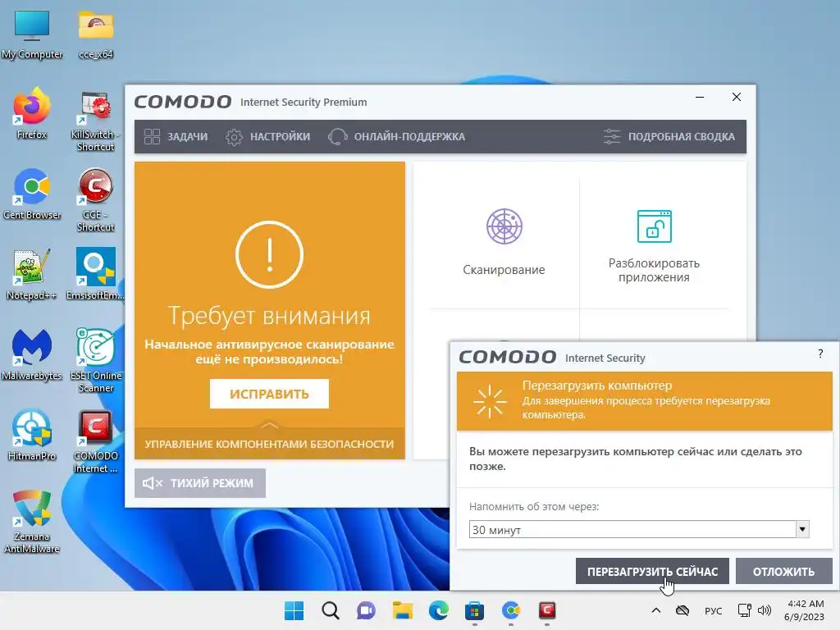840x630 pixels.
Task: Open the clock showing 4:42 AM
Action: pos(804,610)
